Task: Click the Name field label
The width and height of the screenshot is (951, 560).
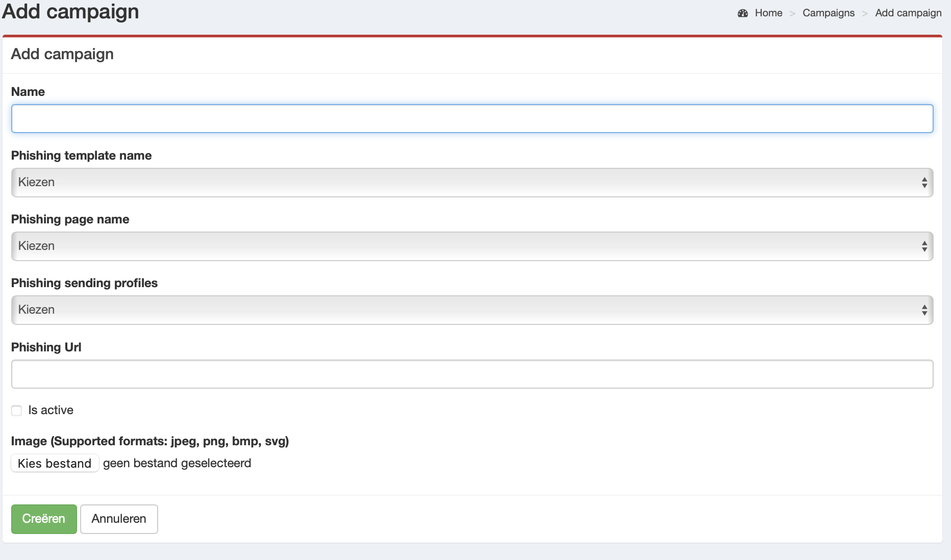Action: (x=28, y=92)
